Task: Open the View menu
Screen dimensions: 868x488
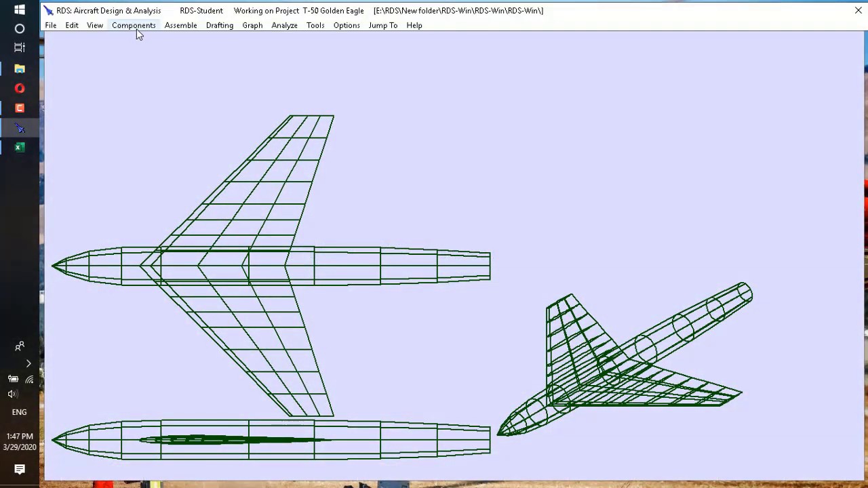Action: (x=95, y=25)
